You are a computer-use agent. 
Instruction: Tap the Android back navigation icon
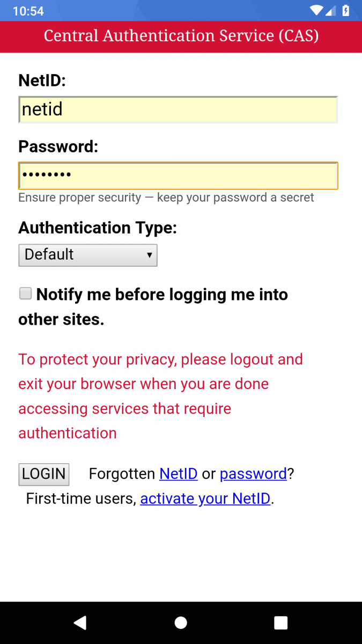(x=80, y=623)
